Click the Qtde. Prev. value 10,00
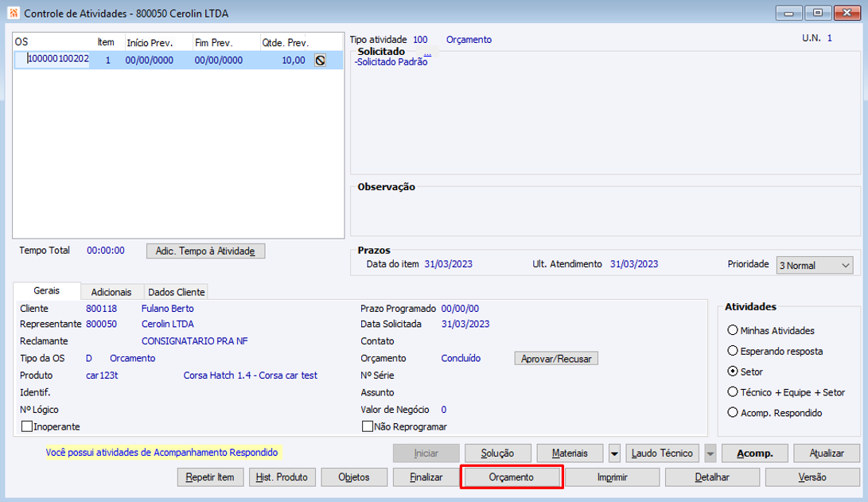This screenshot has width=868, height=502. tap(294, 60)
